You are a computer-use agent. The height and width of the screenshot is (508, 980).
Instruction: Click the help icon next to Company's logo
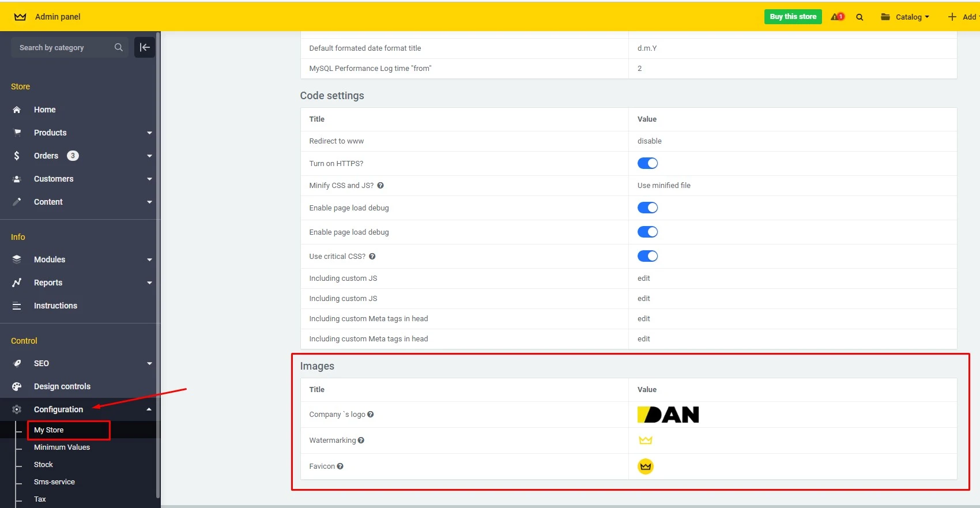point(371,414)
